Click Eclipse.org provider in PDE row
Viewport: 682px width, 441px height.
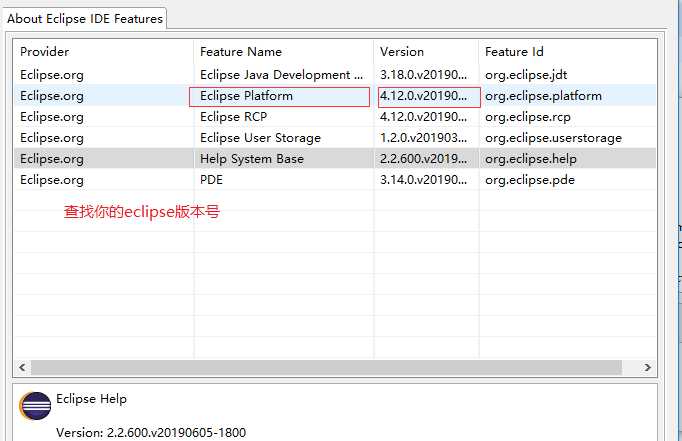52,180
